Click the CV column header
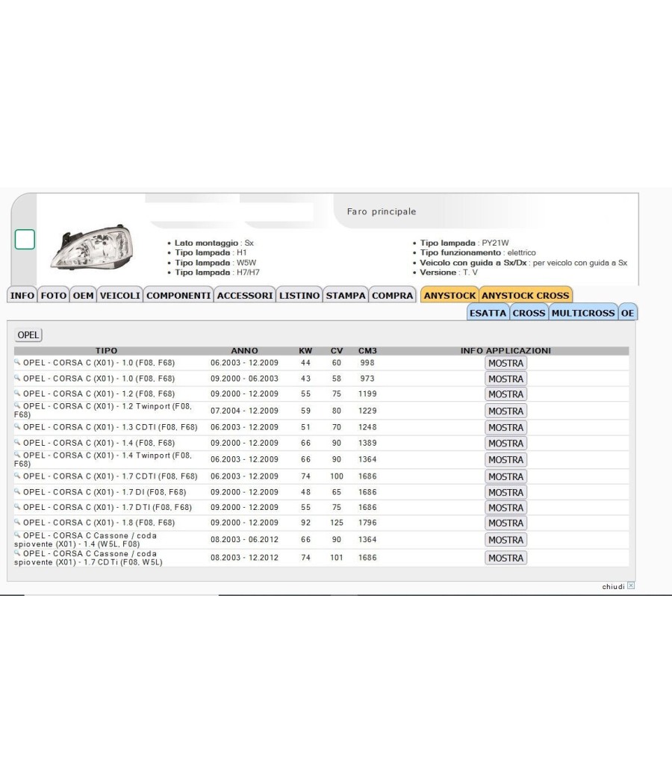This screenshot has width=672, height=784. (x=337, y=350)
